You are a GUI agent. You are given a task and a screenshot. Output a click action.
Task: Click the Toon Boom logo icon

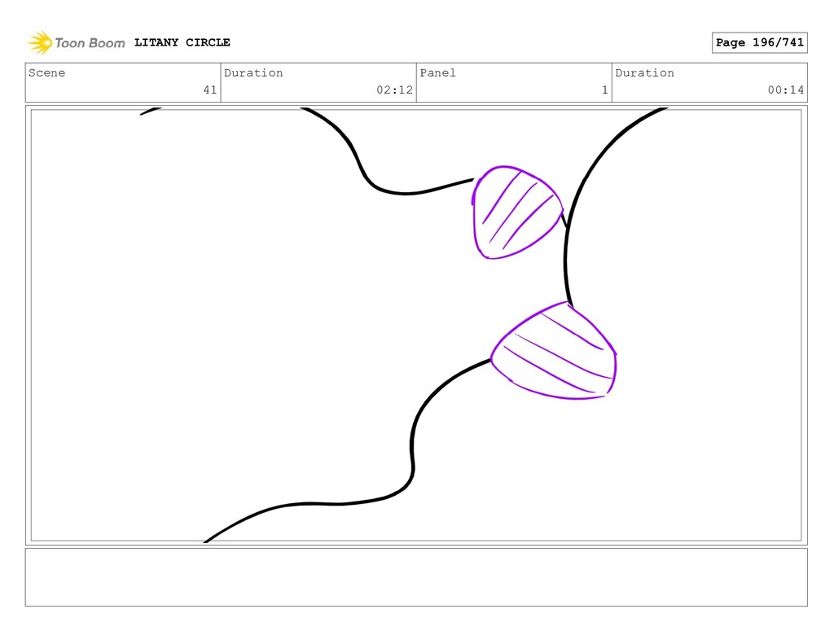pyautogui.click(x=41, y=42)
